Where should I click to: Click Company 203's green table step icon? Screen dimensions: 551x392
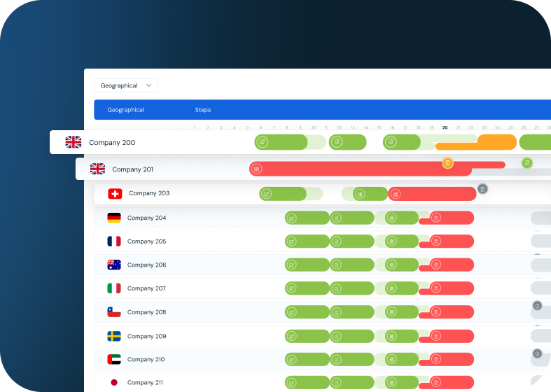pyautogui.click(x=359, y=194)
